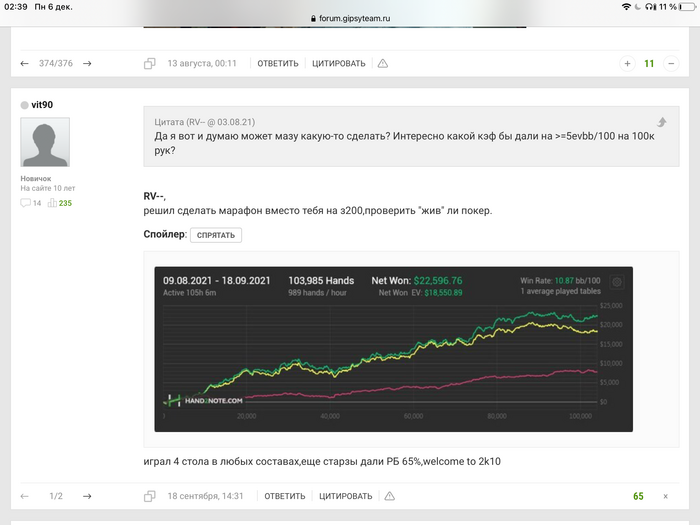Report the top post with warning triangle
The image size is (700, 525).
[383, 63]
